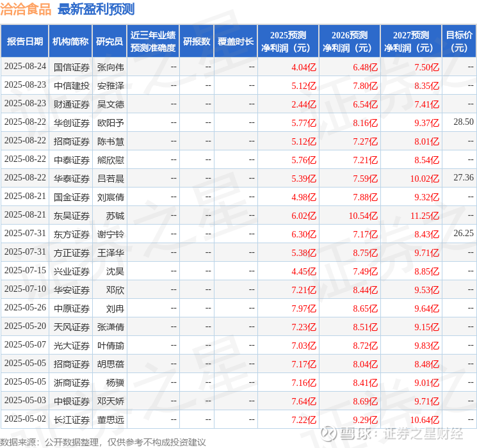Screen dimensions: 477x448
Task: Click 10.02亿 in the 2027 forecast column
Action: point(424,179)
